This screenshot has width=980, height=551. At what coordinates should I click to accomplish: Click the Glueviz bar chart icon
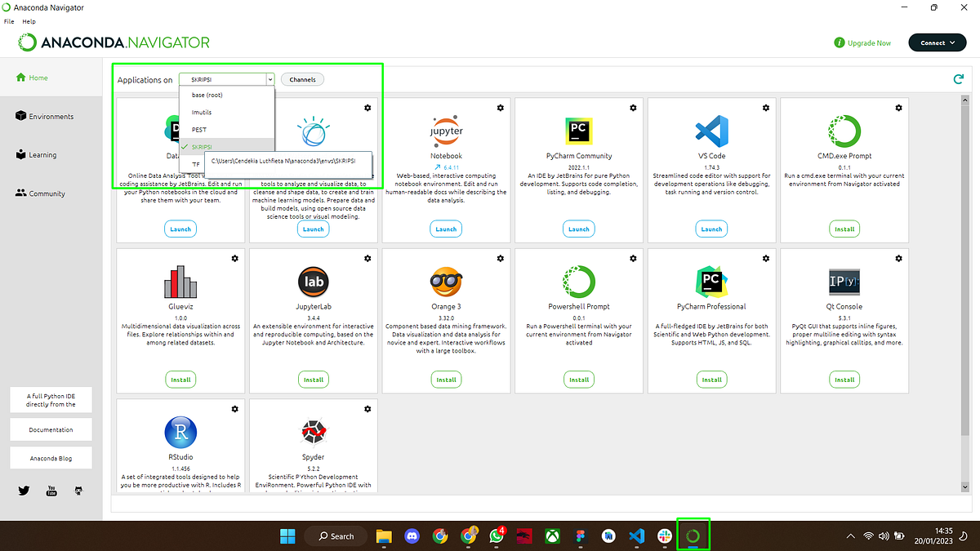(x=180, y=282)
